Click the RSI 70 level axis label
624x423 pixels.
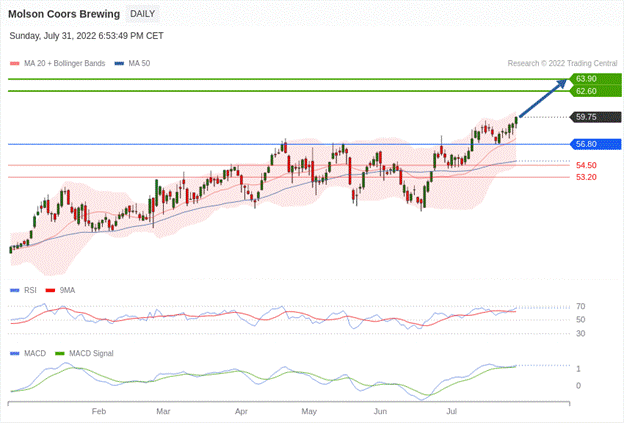point(581,306)
